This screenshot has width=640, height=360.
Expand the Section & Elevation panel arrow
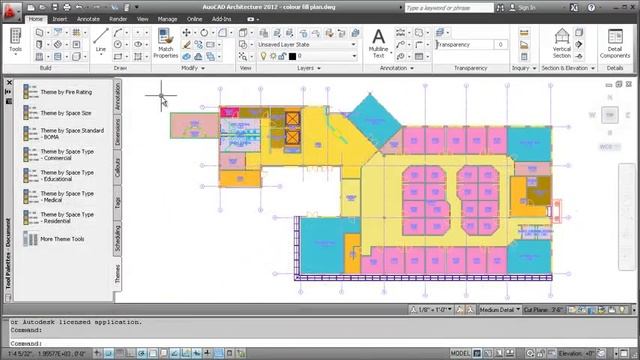593,68
